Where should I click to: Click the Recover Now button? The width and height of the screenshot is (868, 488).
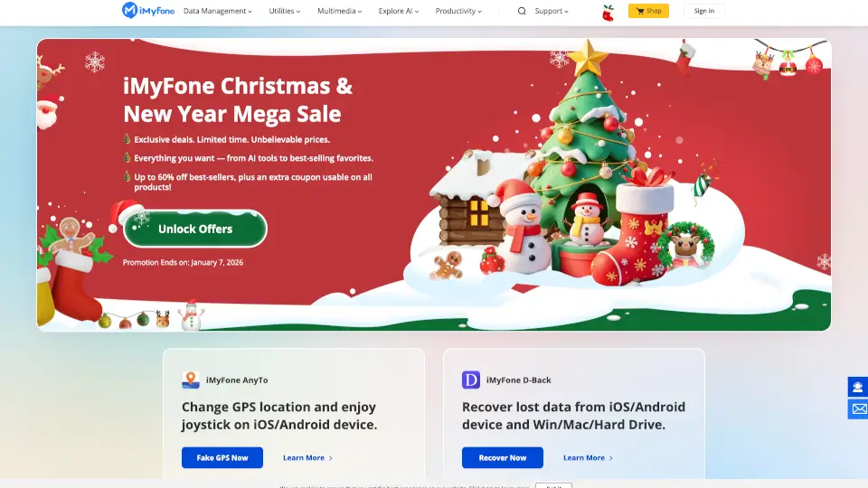(x=502, y=457)
